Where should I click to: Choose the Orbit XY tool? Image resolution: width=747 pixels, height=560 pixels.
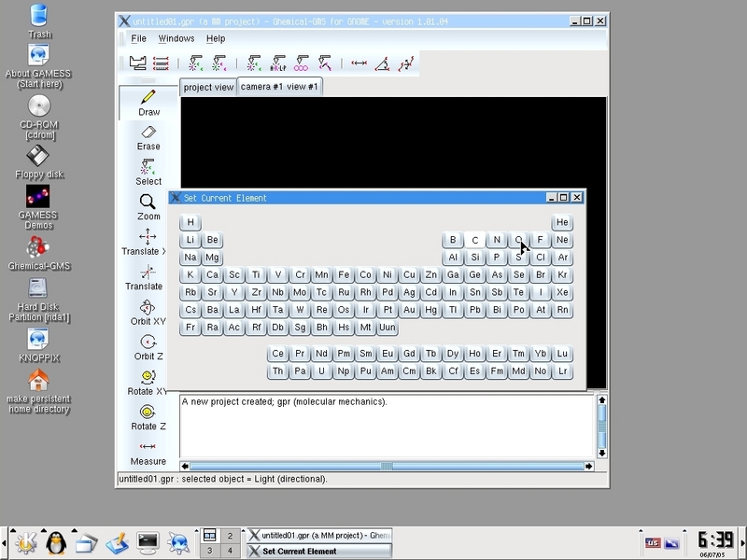pyautogui.click(x=148, y=312)
